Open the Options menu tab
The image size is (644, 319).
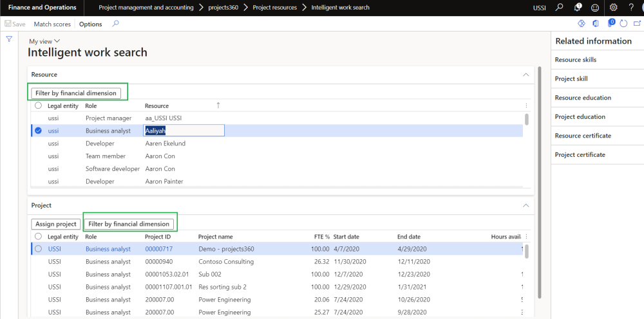pos(90,24)
